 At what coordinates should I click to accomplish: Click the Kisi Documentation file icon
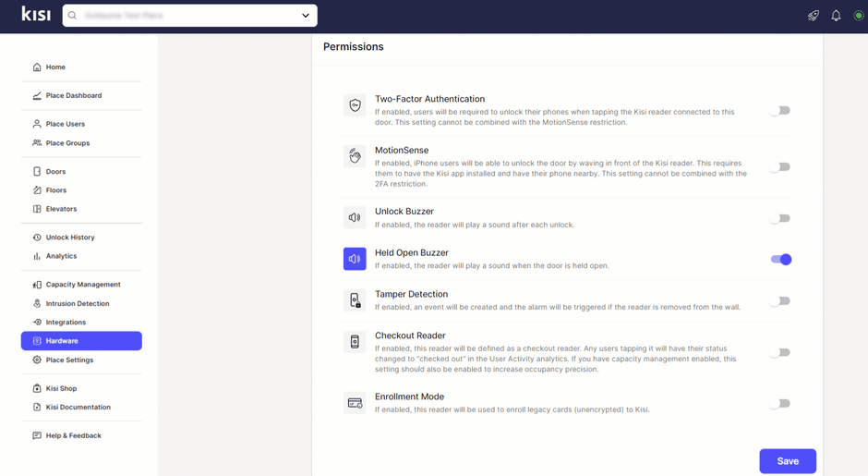pyautogui.click(x=37, y=407)
